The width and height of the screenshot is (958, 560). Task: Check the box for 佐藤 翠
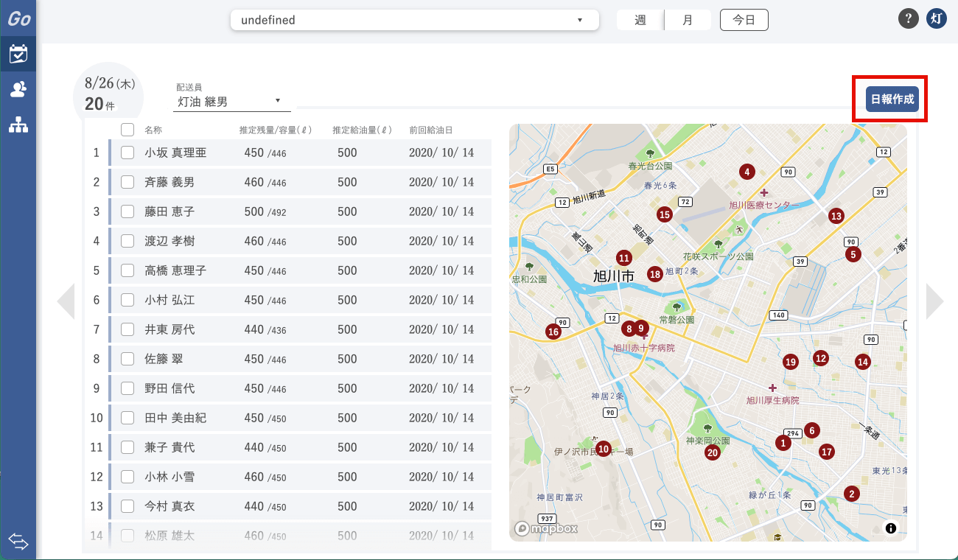pos(127,359)
